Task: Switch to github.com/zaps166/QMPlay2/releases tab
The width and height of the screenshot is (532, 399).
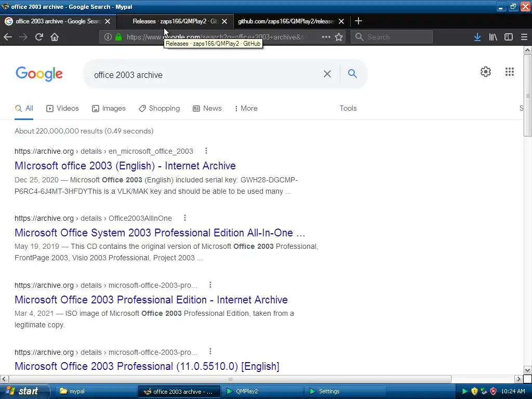Action: [x=286, y=21]
